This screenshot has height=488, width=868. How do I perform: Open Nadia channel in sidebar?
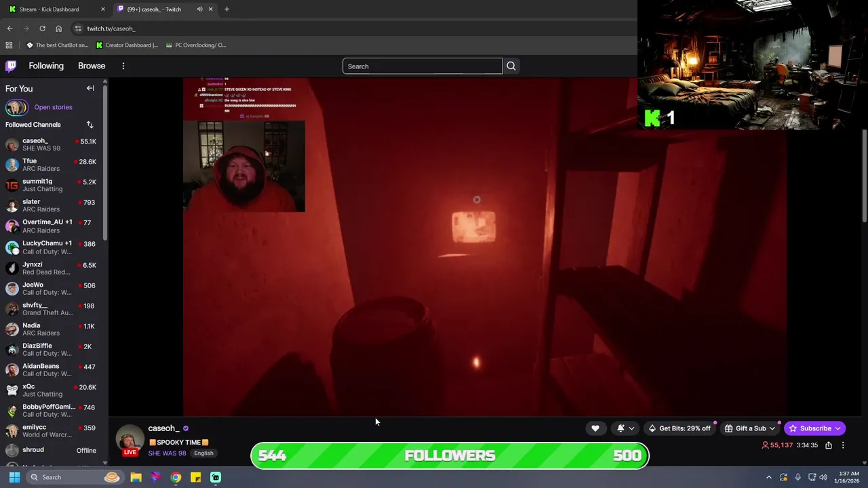pos(52,329)
